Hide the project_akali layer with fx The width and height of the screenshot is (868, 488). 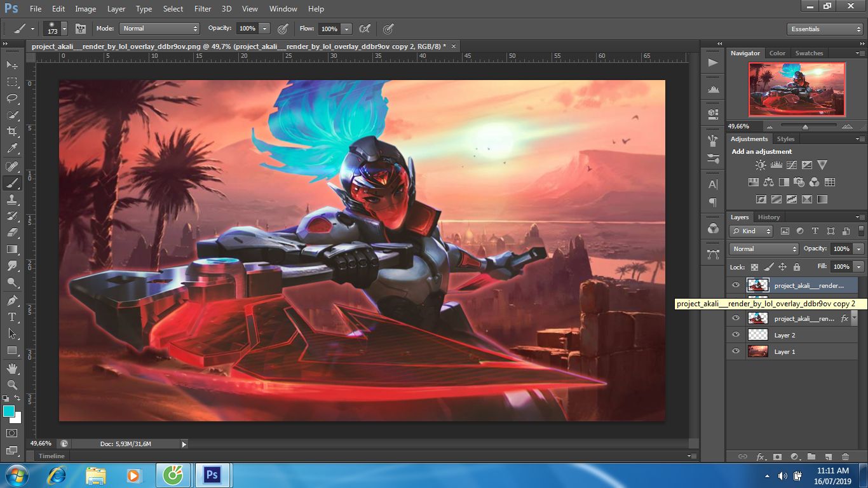coord(736,318)
